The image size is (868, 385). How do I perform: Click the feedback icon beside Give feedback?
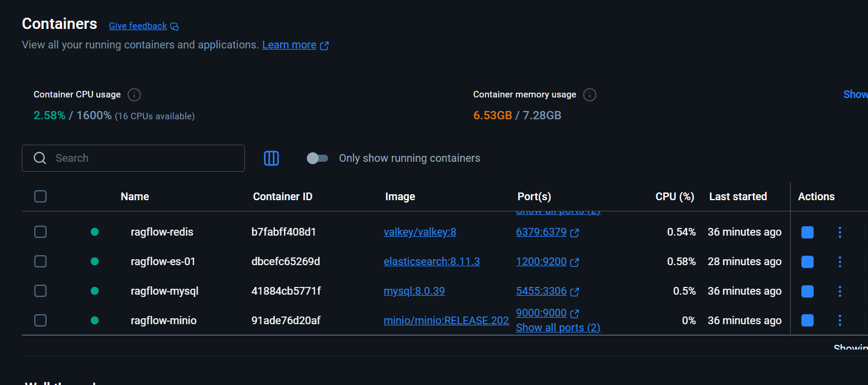click(x=174, y=27)
